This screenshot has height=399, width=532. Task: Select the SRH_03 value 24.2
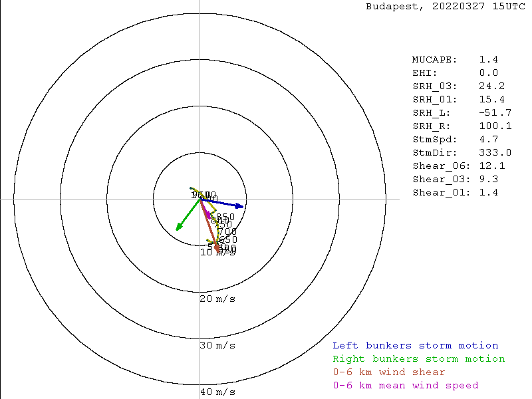tap(492, 86)
